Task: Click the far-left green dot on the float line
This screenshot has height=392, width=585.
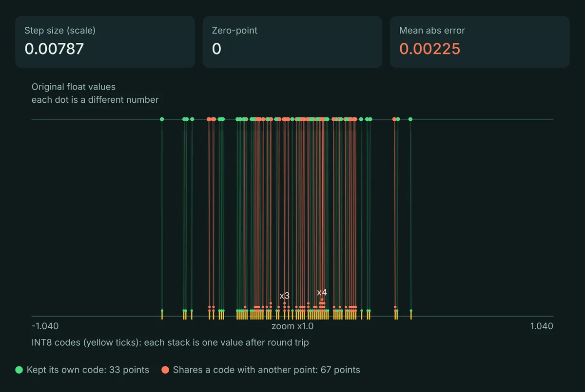Action: [162, 119]
